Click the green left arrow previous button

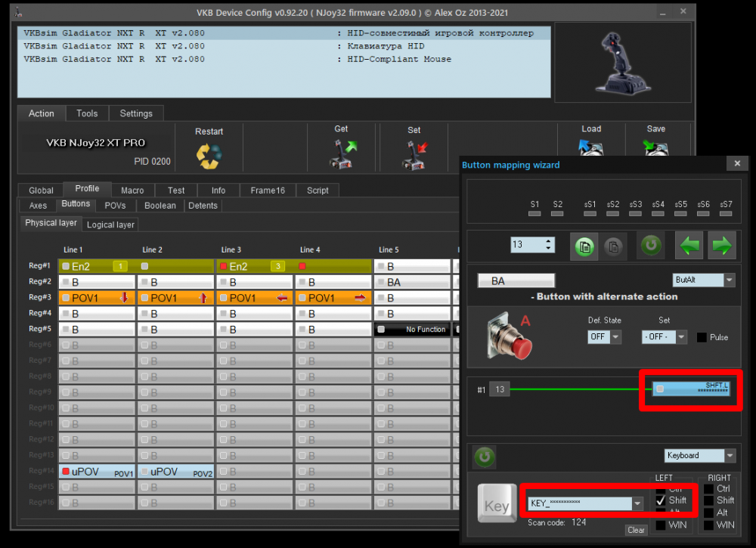pyautogui.click(x=689, y=246)
